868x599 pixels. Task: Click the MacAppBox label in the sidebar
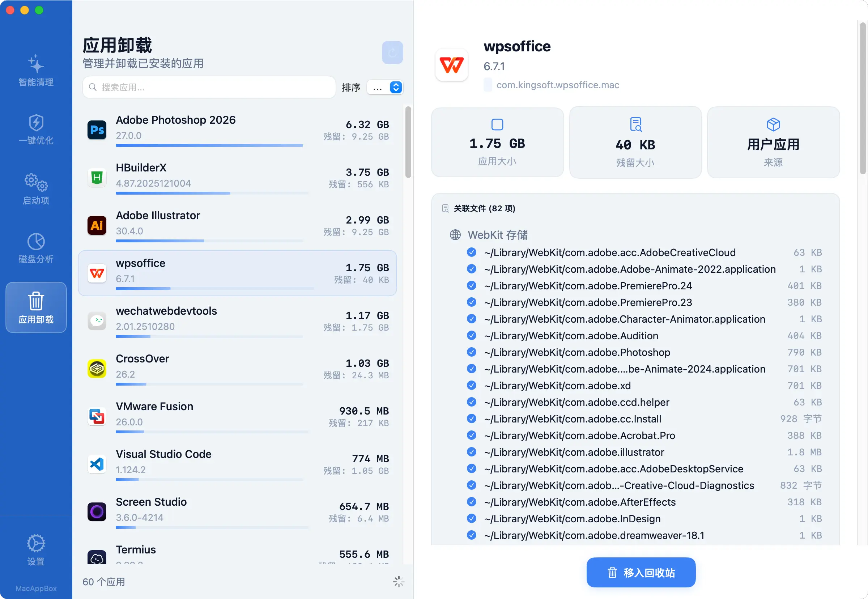[x=36, y=588]
